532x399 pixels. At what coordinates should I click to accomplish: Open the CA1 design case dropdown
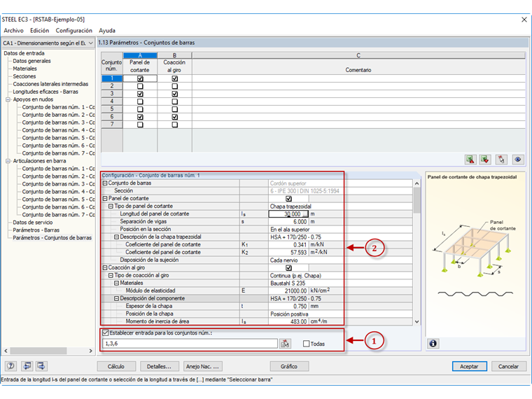(x=90, y=43)
